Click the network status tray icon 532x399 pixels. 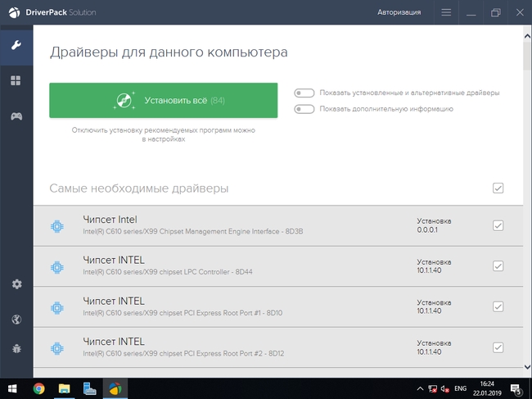click(x=432, y=389)
